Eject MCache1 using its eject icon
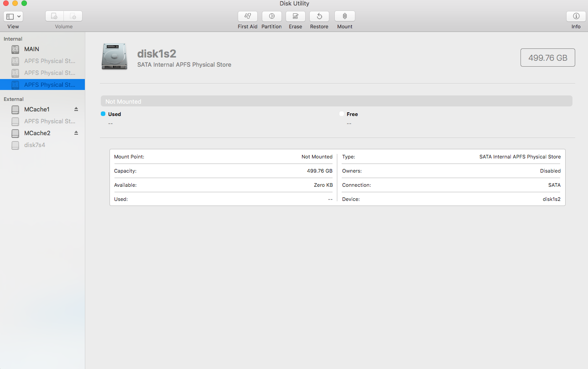This screenshot has height=369, width=588. [x=76, y=109]
